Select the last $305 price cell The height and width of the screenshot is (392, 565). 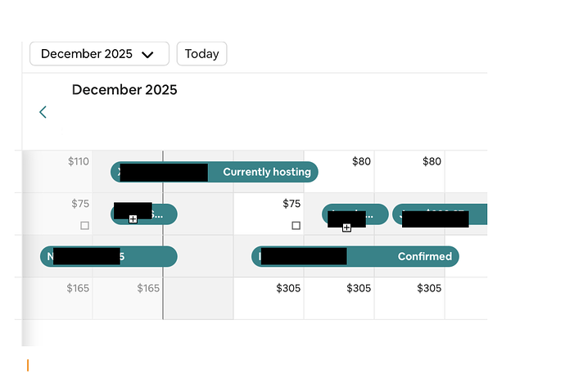[430, 289]
